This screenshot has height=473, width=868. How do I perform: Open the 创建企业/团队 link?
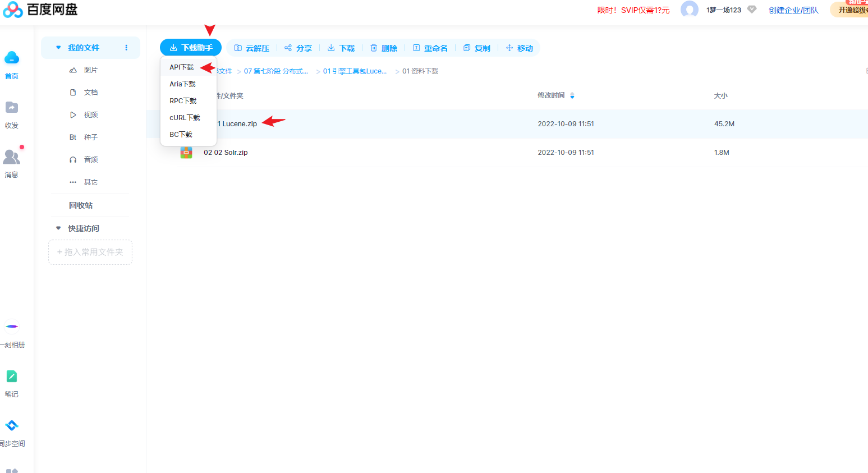793,10
